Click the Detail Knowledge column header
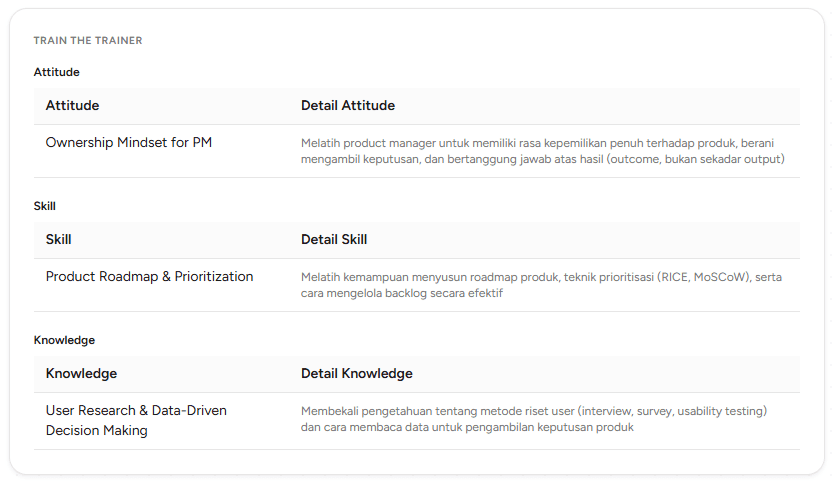This screenshot has width=834, height=489. tap(357, 374)
